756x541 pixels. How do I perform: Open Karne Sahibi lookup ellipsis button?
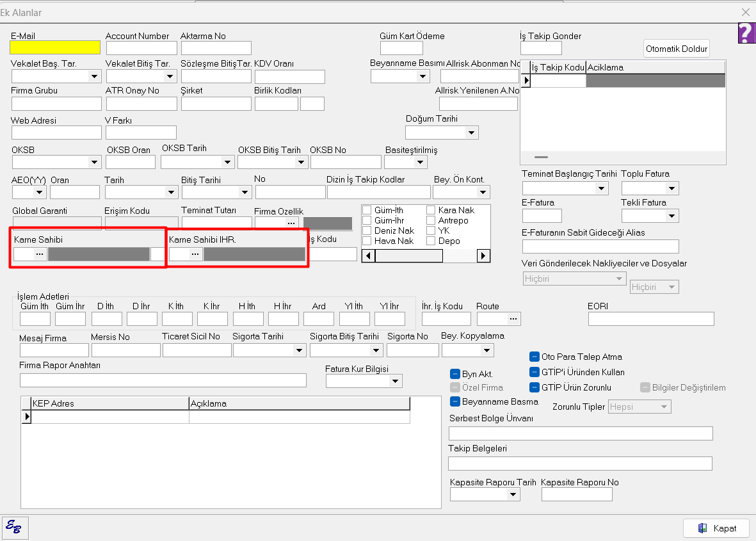[40, 254]
